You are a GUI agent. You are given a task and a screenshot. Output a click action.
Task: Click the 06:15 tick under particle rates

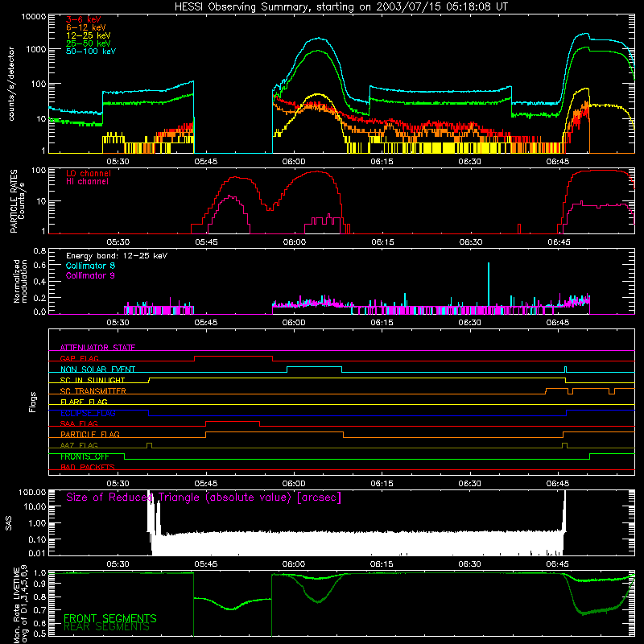(x=382, y=242)
